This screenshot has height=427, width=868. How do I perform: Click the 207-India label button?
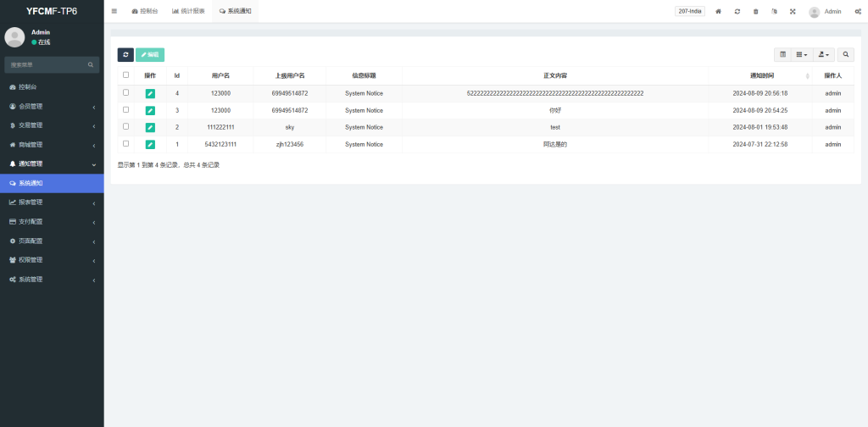[690, 11]
